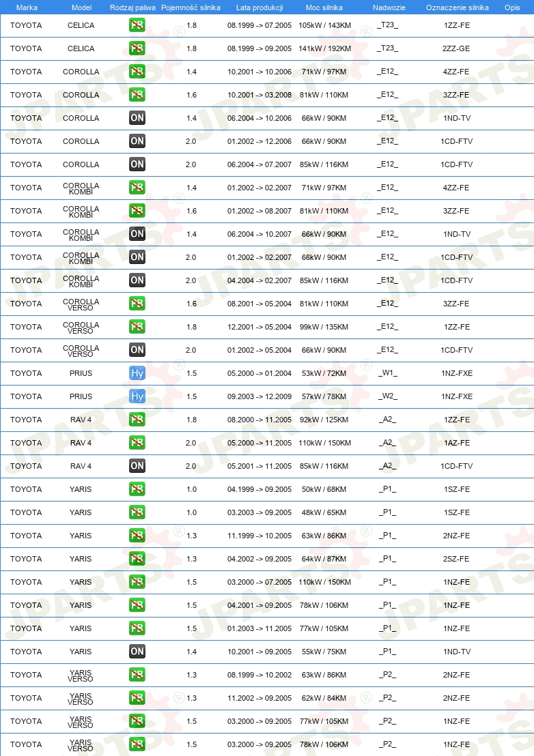Select power value 99kW / 135KM

(324, 327)
